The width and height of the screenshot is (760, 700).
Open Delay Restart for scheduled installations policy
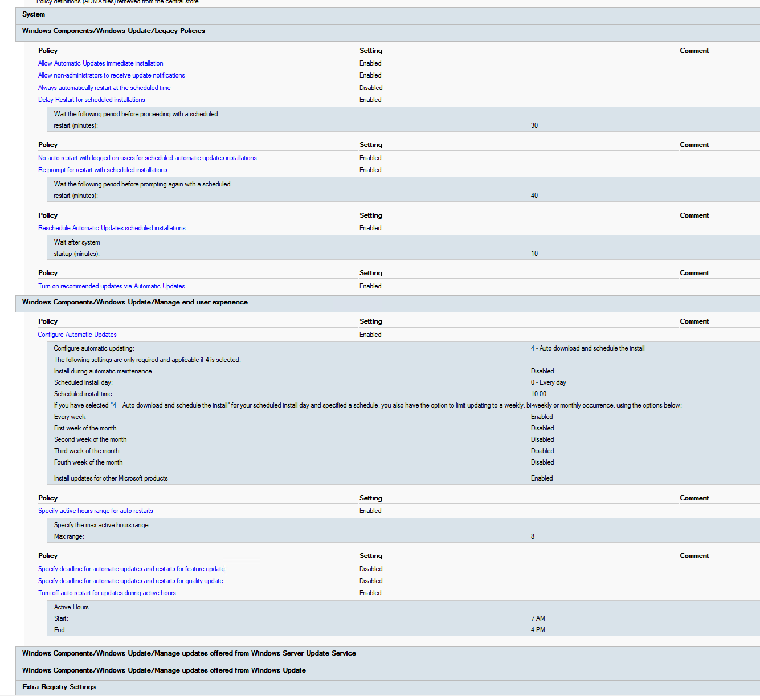92,100
